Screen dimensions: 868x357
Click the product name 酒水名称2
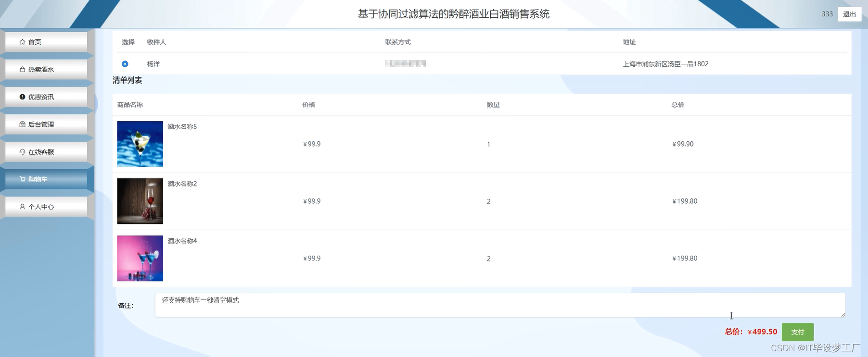coord(182,184)
